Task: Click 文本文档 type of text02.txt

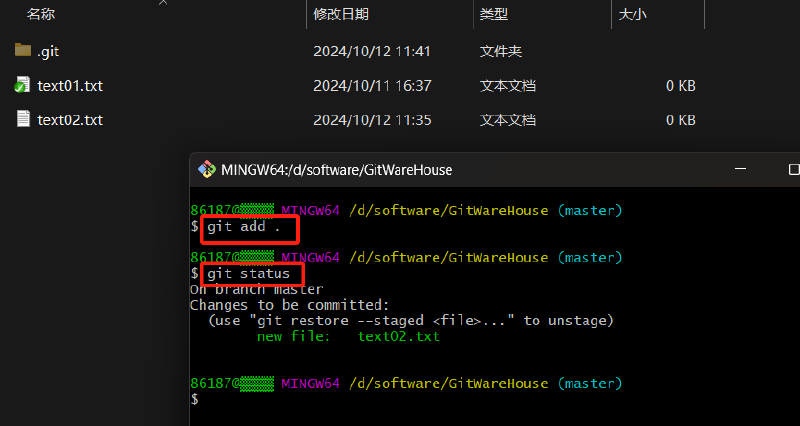Action: 508,120
